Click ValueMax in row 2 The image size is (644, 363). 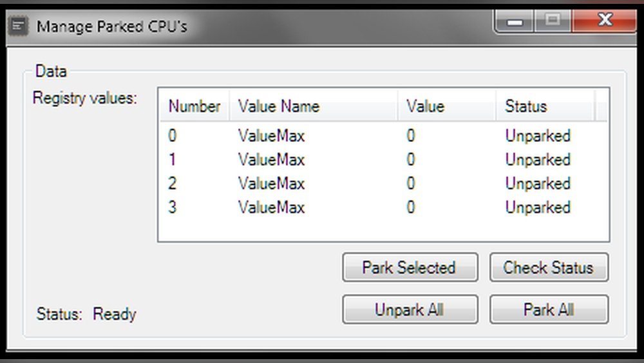pos(271,184)
